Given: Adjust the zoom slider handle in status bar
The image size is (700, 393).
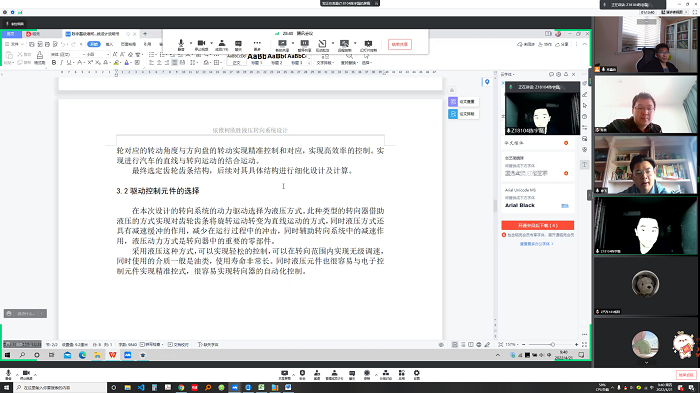Looking at the screenshot, I should pyautogui.click(x=552, y=345).
